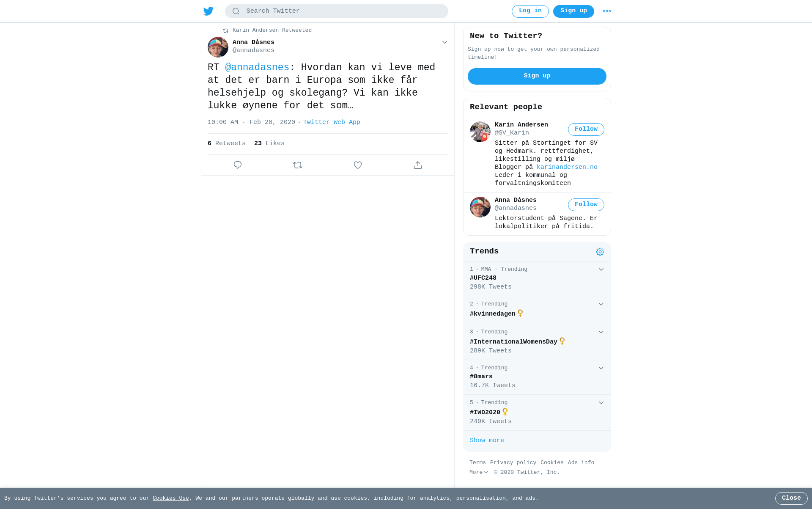This screenshot has width=812, height=509.
Task: Share the tweet via the share icon
Action: 418,165
